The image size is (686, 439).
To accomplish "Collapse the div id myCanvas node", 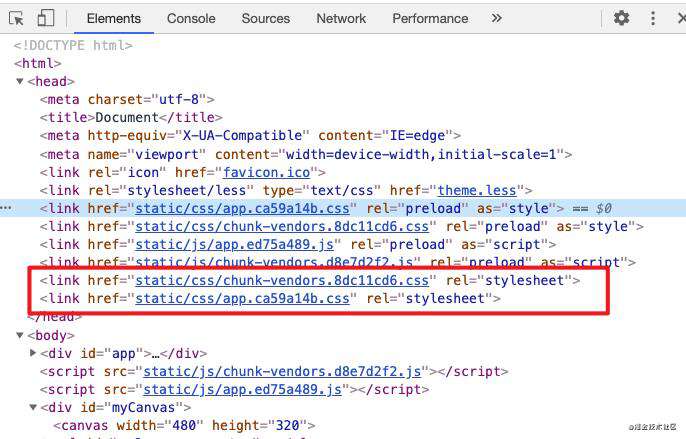I will click(33, 407).
